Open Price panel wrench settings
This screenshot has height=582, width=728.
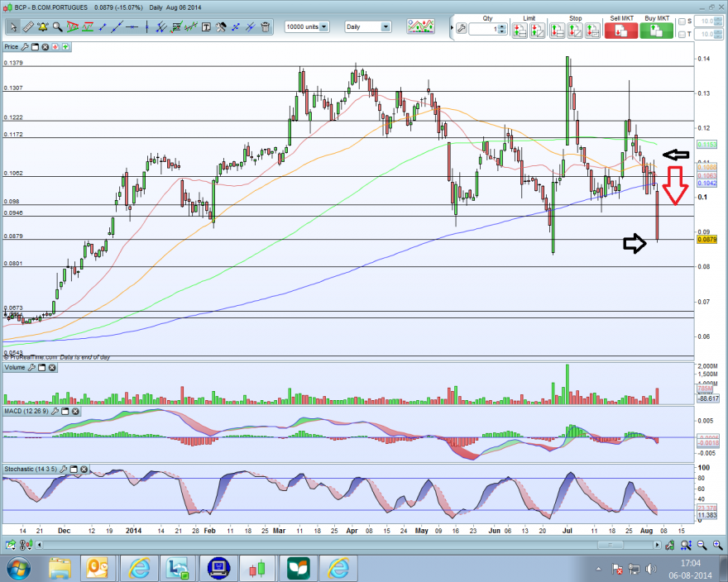25,47
